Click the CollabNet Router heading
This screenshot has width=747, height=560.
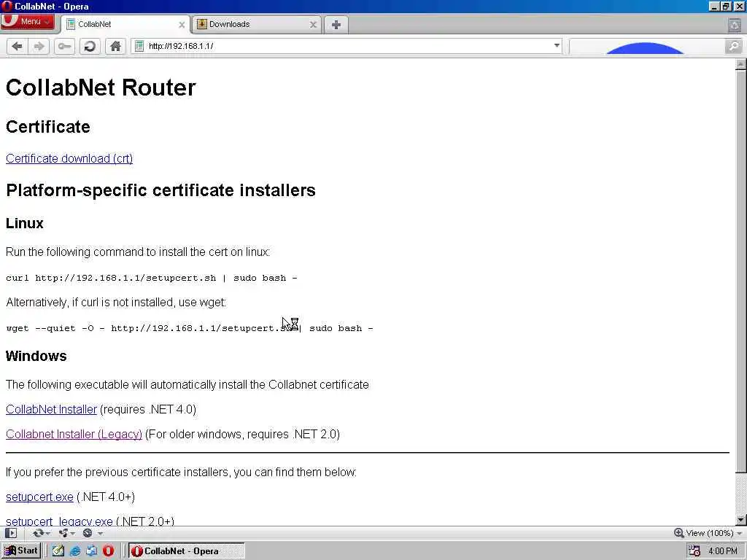point(101,87)
